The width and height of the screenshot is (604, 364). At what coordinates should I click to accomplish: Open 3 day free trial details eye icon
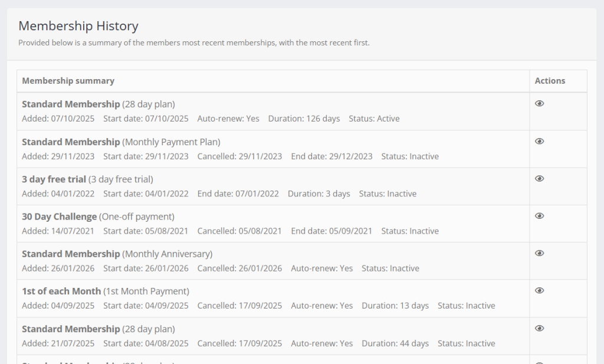click(539, 179)
